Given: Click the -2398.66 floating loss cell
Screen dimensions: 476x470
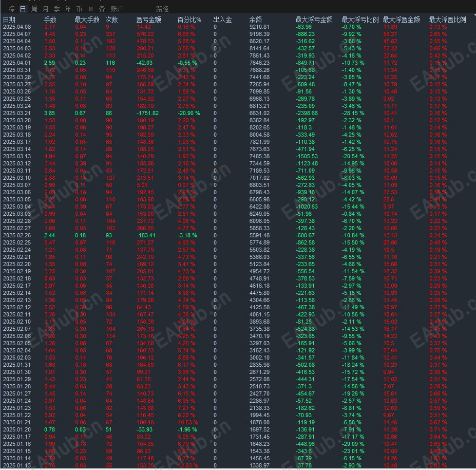Looking at the screenshot, I should tap(307, 113).
